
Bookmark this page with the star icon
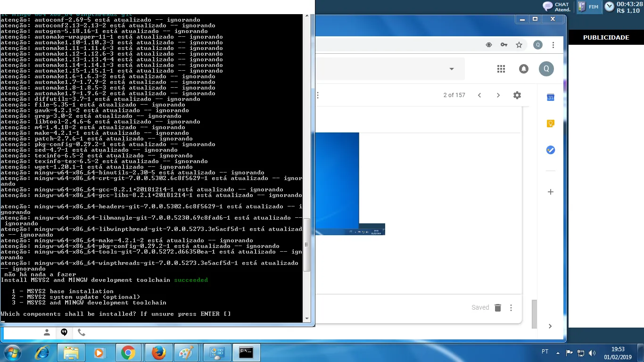519,45
